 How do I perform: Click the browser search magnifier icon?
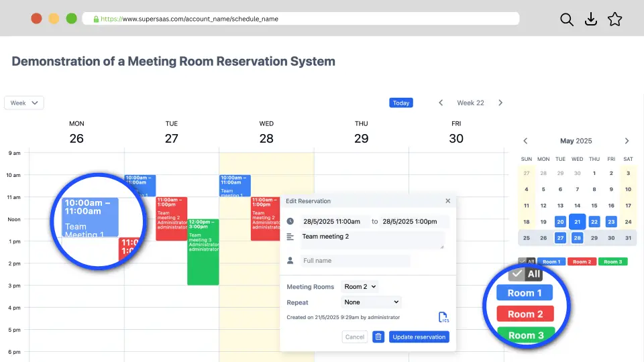point(567,19)
